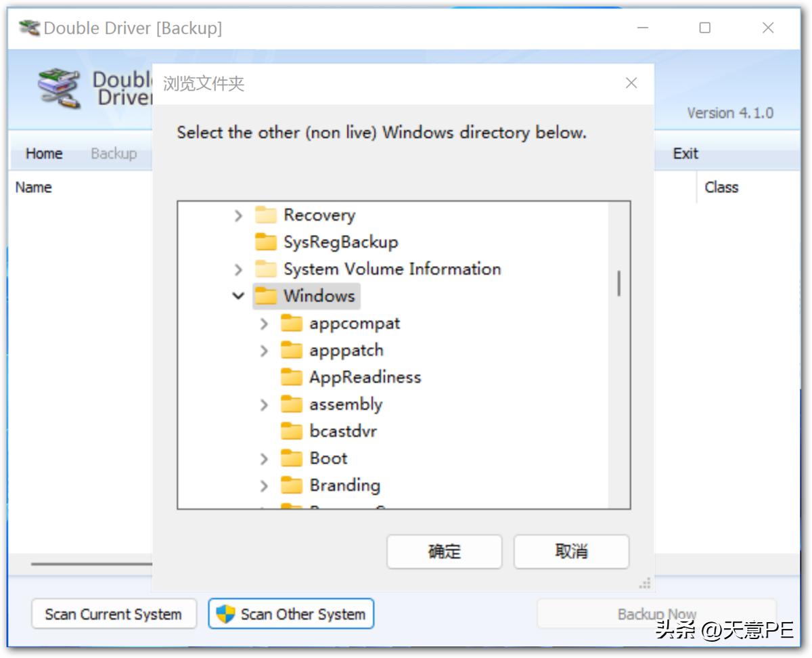Screen dimensions: 812x658
Task: Collapse the Windows folder tree node
Action: click(238, 296)
